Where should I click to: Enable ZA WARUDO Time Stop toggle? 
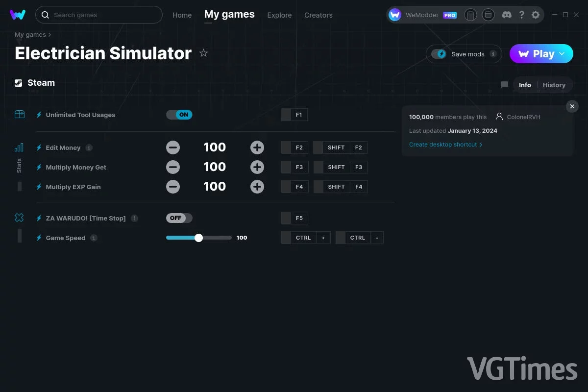coord(179,218)
